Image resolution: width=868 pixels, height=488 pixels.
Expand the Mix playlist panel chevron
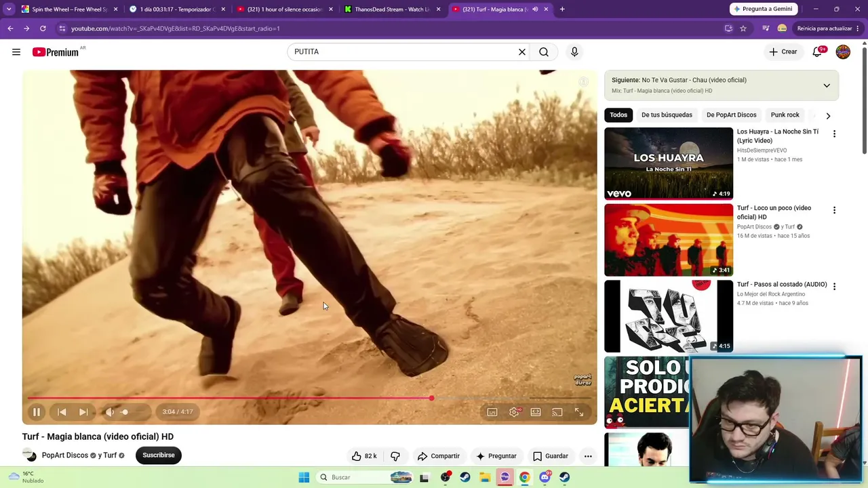tap(827, 86)
